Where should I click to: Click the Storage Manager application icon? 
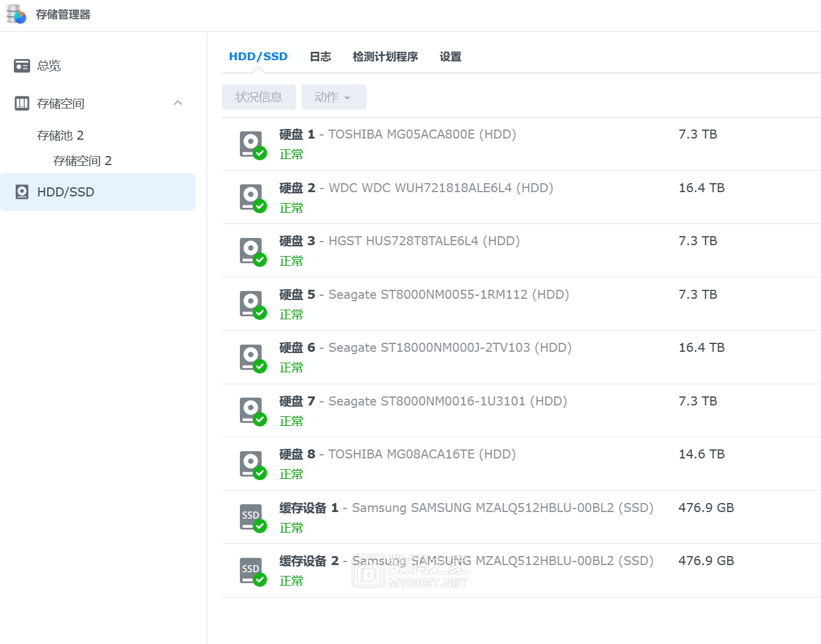(15, 13)
